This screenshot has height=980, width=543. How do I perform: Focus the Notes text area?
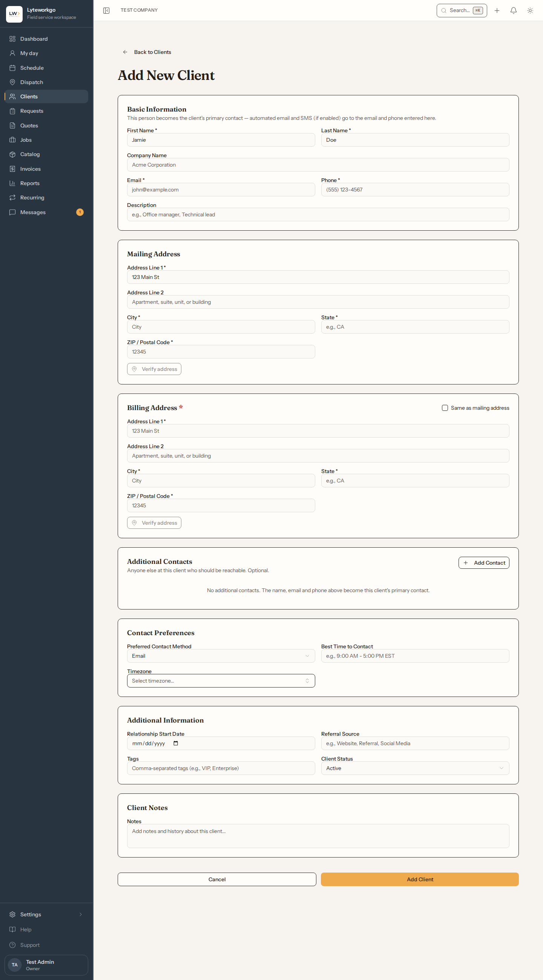318,836
